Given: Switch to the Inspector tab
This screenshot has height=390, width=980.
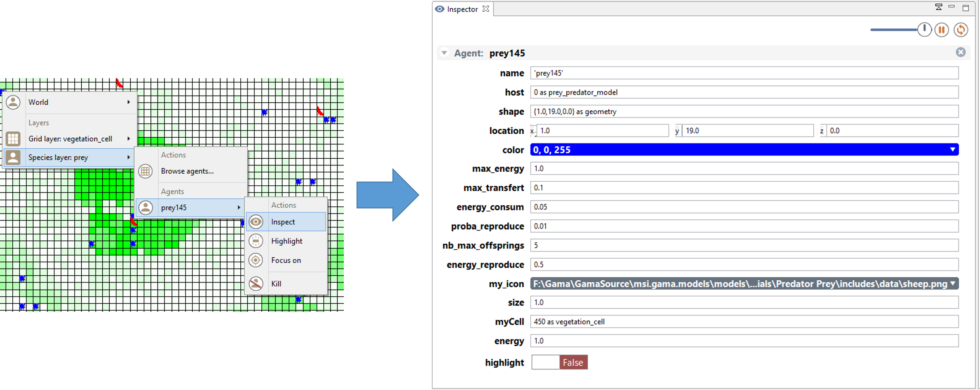Looking at the screenshot, I should [462, 9].
